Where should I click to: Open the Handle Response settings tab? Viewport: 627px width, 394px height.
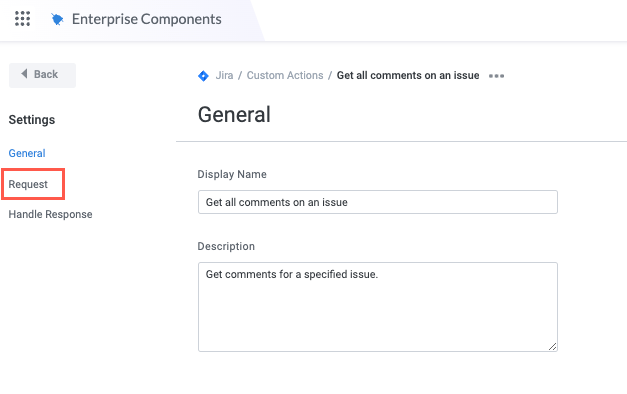(50, 214)
